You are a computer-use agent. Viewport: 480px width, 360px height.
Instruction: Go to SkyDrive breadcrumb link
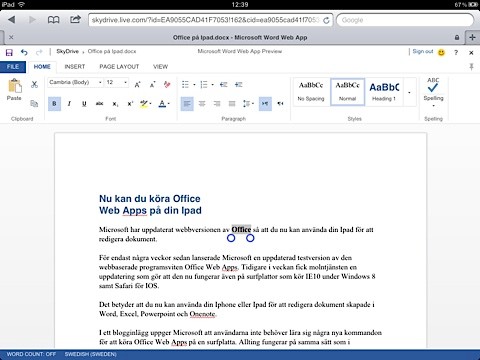[x=67, y=51]
